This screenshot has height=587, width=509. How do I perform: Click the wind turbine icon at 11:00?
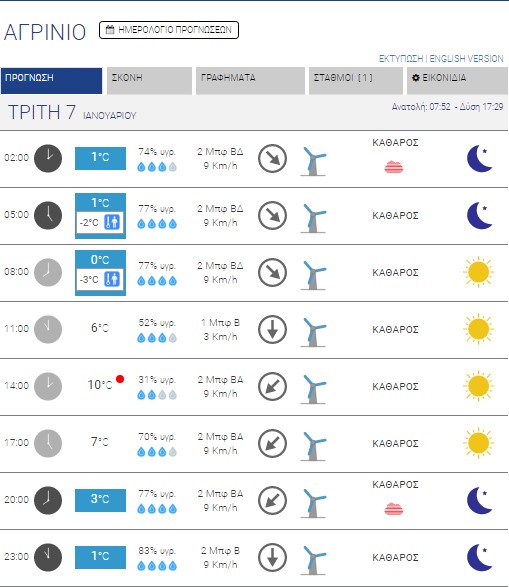pyautogui.click(x=314, y=332)
